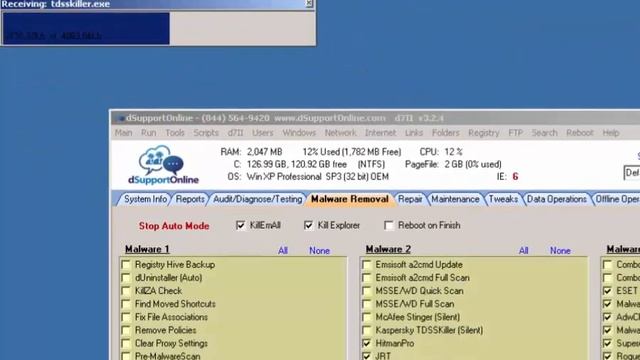Click the Malware 1 header

(x=147, y=249)
